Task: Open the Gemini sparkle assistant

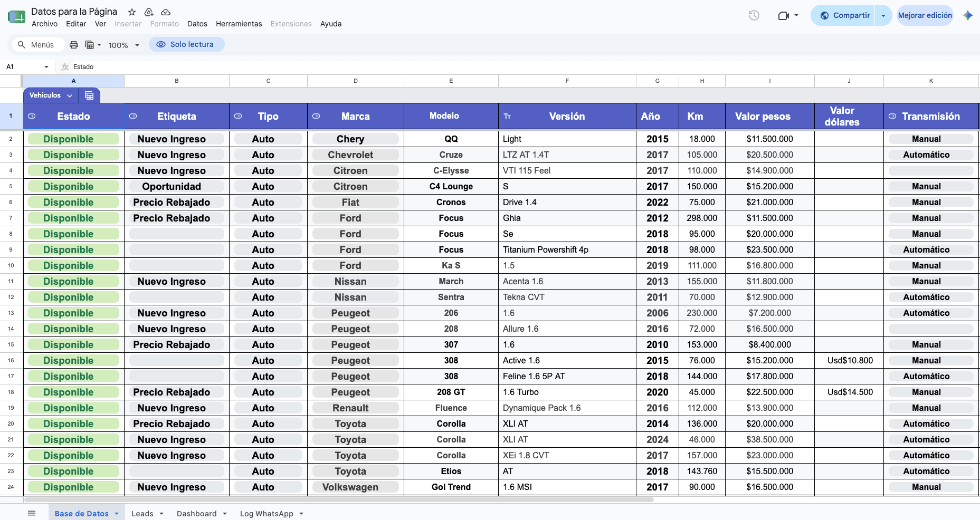Action: coord(968,15)
